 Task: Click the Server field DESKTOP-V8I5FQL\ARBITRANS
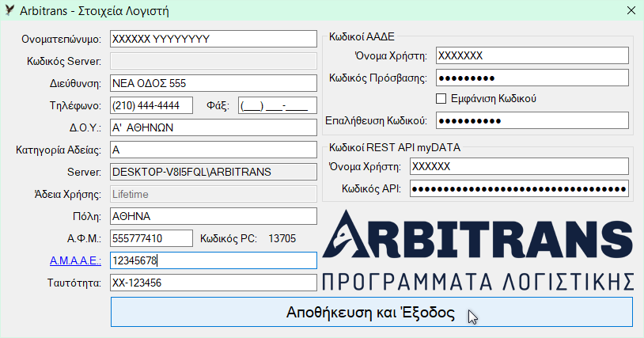coord(213,172)
